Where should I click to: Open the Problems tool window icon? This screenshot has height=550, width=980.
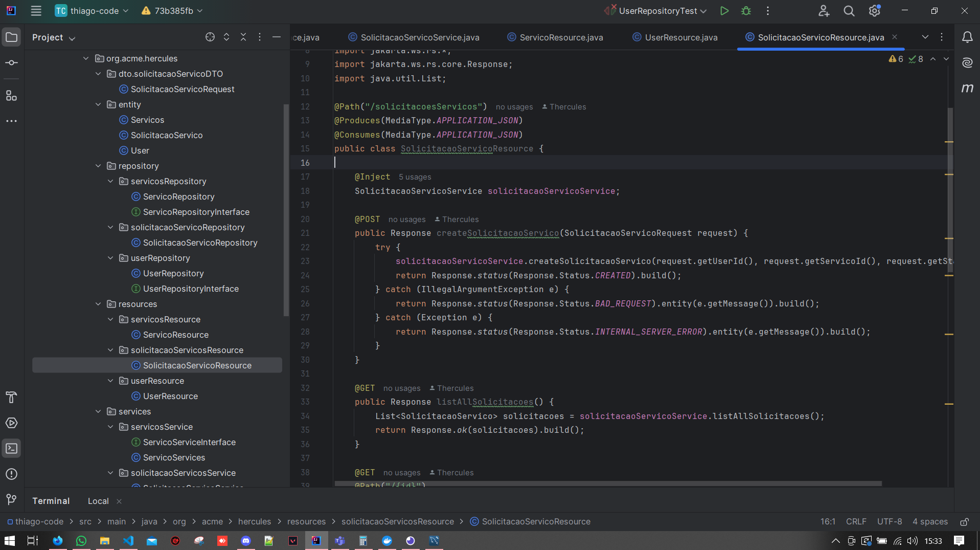pos(11,474)
